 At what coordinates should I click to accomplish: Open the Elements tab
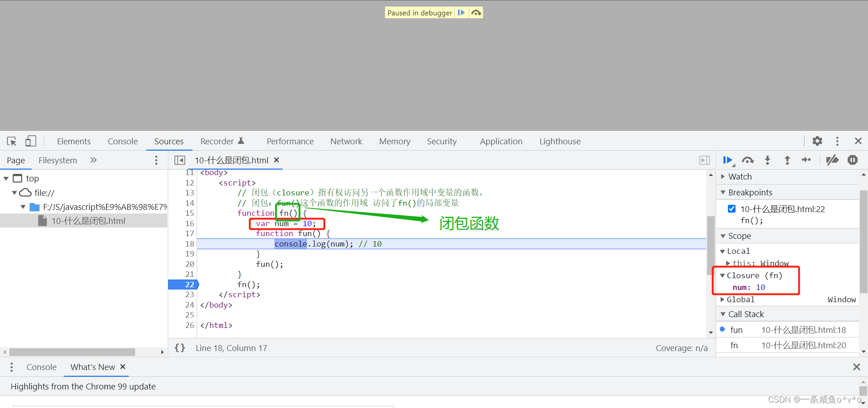(x=74, y=142)
